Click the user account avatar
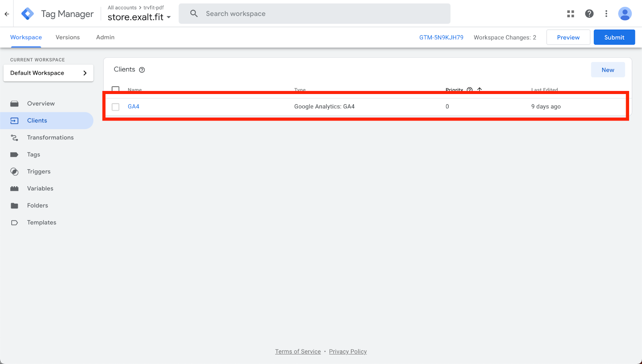 click(x=625, y=14)
